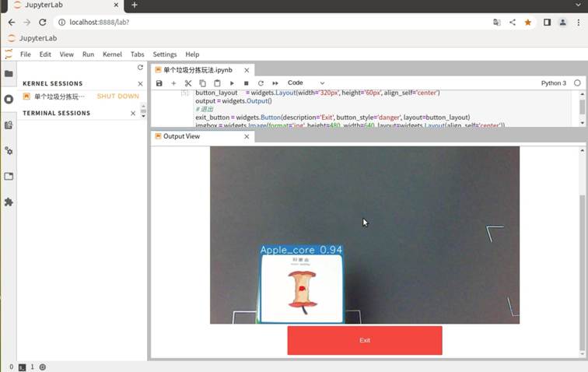Insert a new cell with plus icon
The image size is (588, 372).
point(173,83)
